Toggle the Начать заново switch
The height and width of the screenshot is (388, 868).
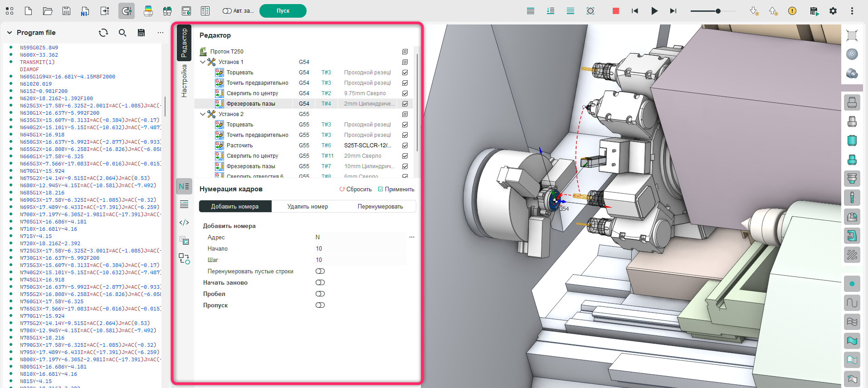tap(320, 282)
